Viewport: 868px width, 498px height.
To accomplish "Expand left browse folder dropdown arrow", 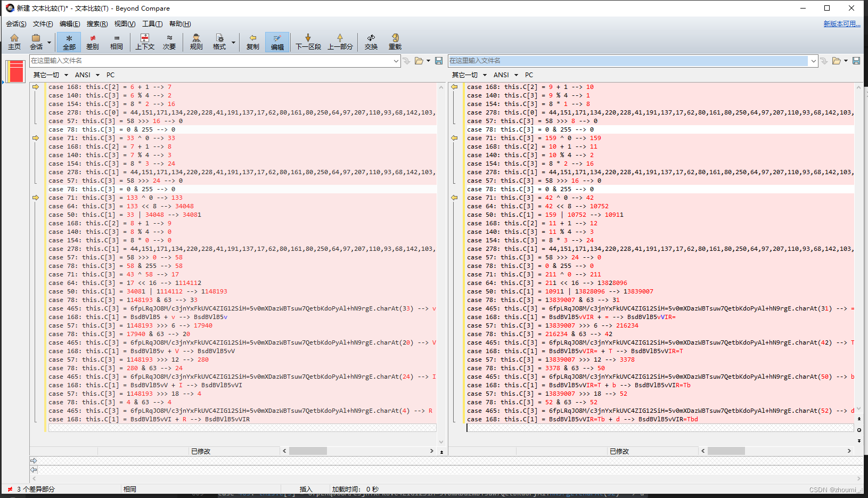I will 428,61.
